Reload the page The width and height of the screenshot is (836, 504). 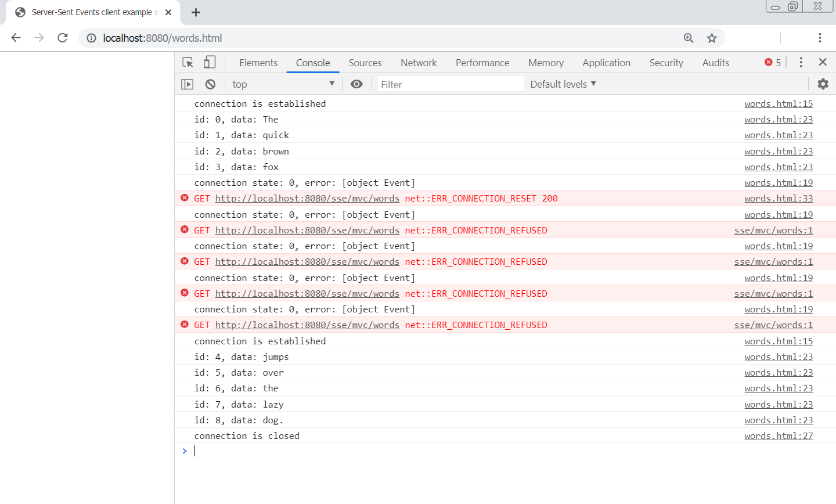pyautogui.click(x=63, y=38)
